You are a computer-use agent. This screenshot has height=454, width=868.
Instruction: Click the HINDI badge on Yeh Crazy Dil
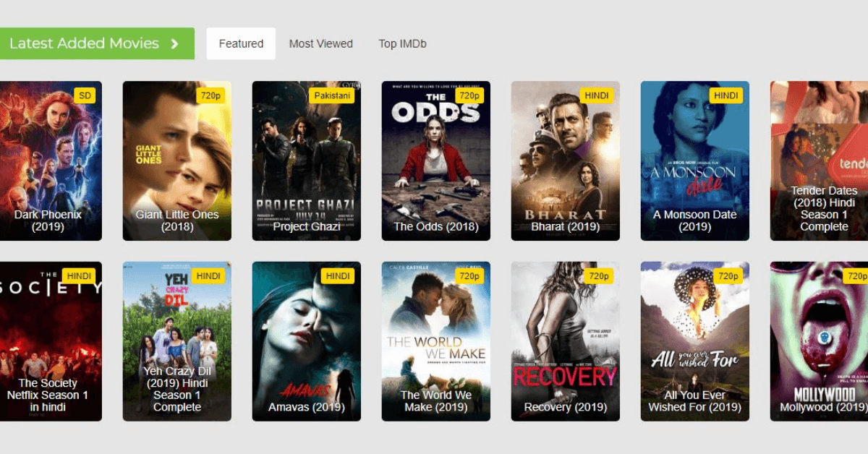208,276
